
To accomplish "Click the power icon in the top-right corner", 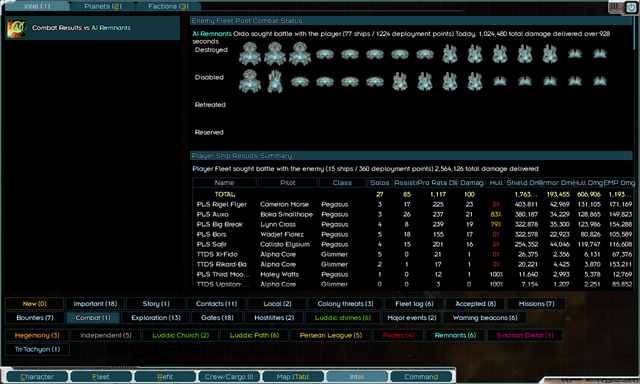I will pos(631,7).
